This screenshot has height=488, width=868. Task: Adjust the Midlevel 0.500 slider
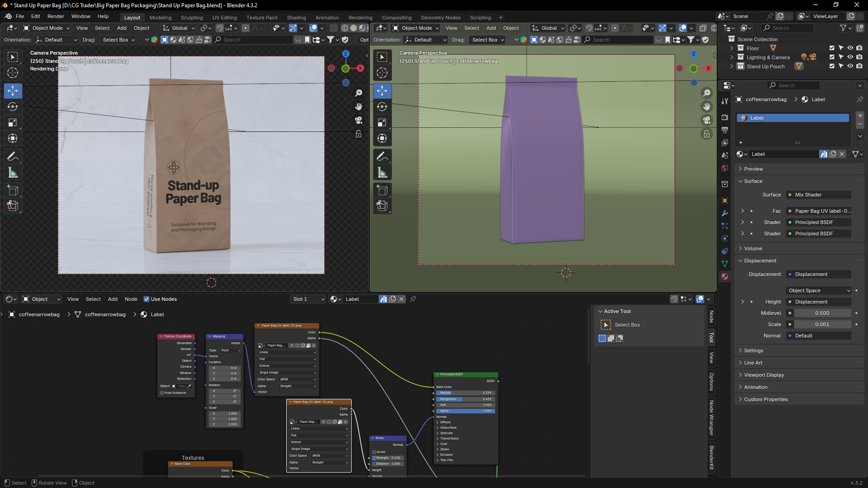(x=822, y=313)
